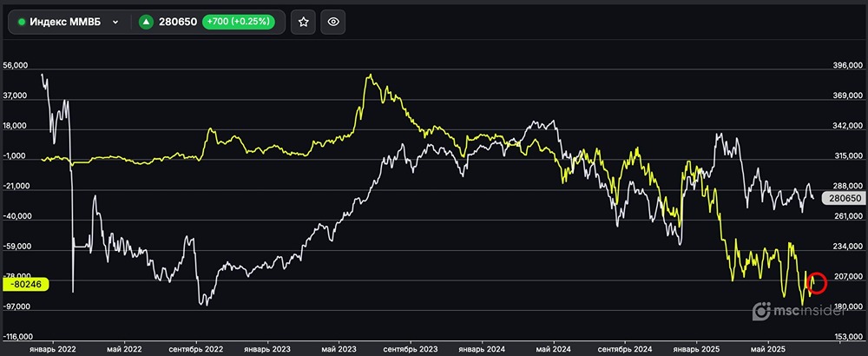Click the -59,000 left axis label
This screenshot has width=868, height=356.
click(x=16, y=247)
